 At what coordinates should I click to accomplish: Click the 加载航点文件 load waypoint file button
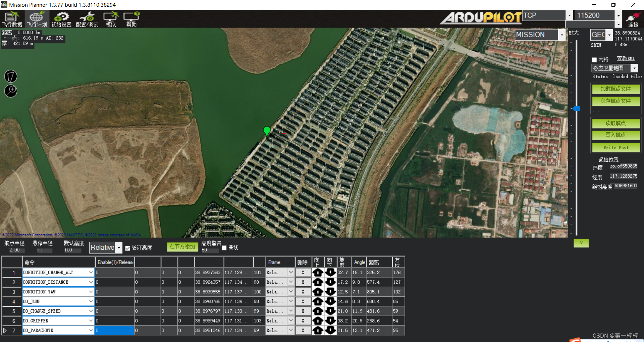coord(616,89)
